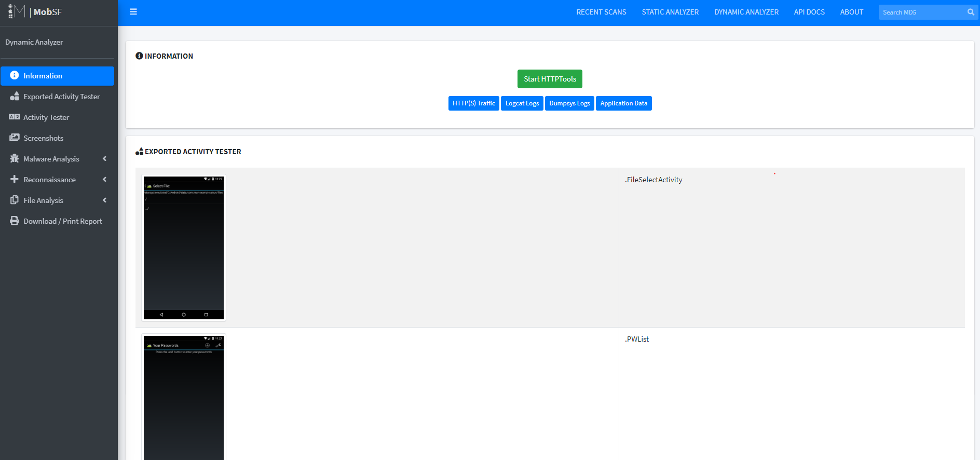Viewport: 980px width, 460px height.
Task: Click the Screenshots sidebar image icon
Action: pyautogui.click(x=15, y=138)
